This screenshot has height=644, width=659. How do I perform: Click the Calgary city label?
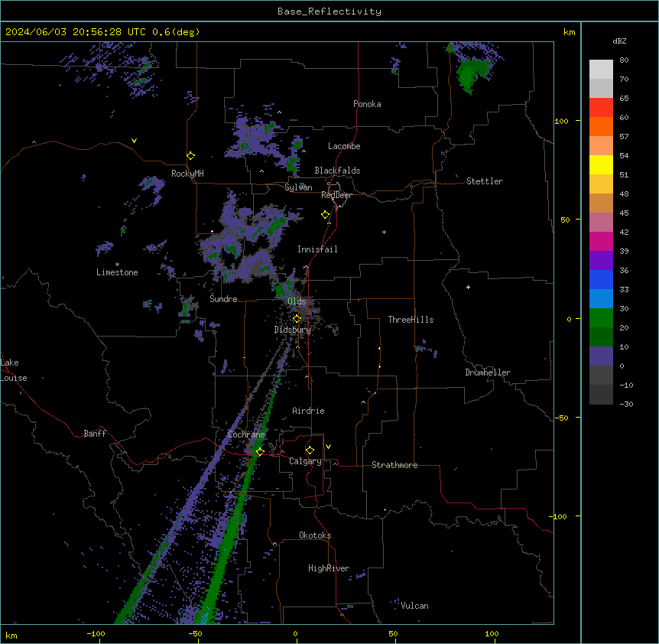[305, 461]
